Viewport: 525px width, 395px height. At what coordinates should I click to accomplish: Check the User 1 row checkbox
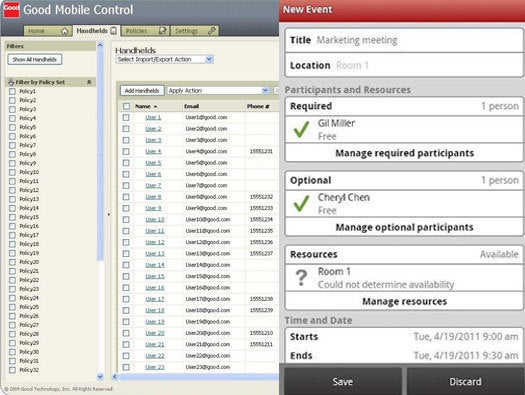coord(126,117)
